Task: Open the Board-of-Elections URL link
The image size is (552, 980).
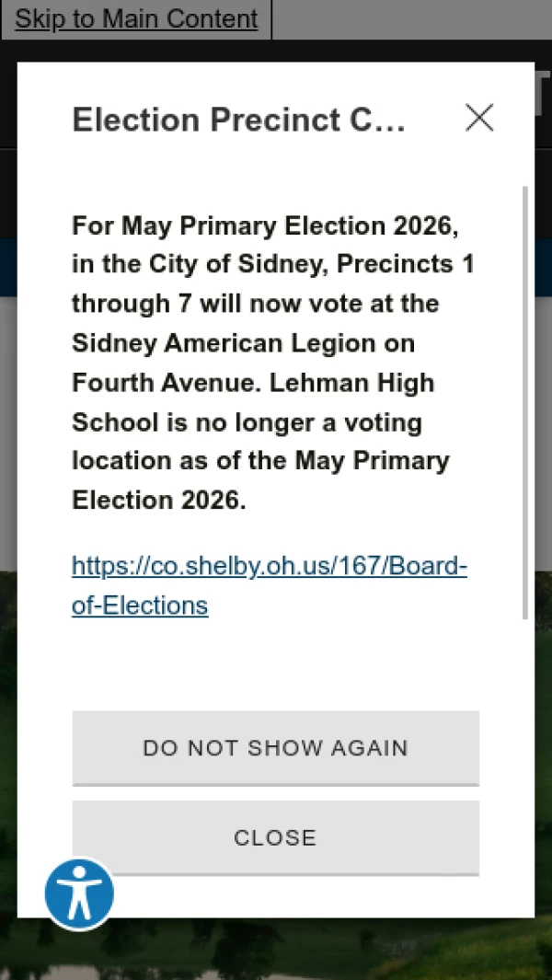Action: pyautogui.click(x=270, y=585)
